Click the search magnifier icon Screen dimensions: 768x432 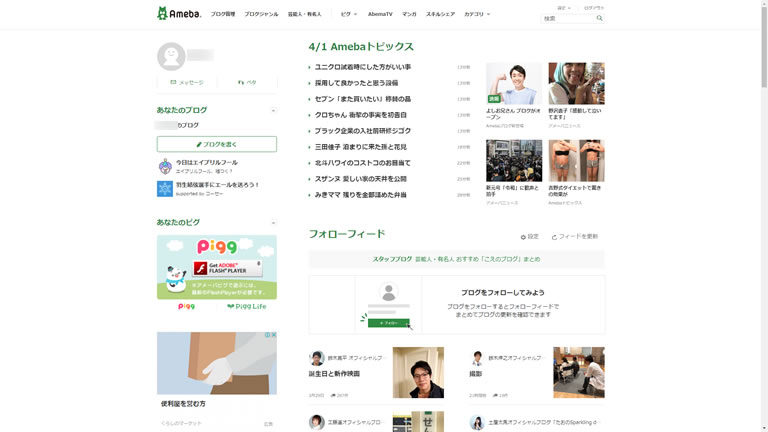(600, 18)
